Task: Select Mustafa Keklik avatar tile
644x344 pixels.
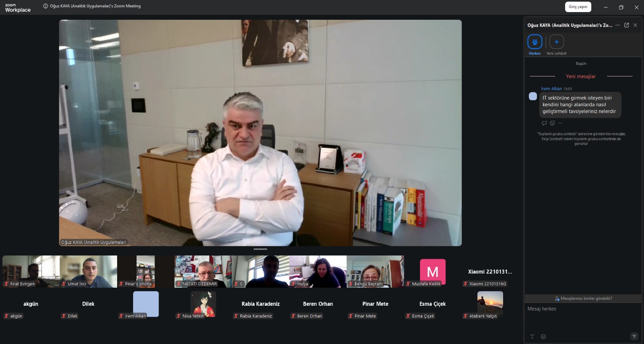Action: (x=433, y=272)
